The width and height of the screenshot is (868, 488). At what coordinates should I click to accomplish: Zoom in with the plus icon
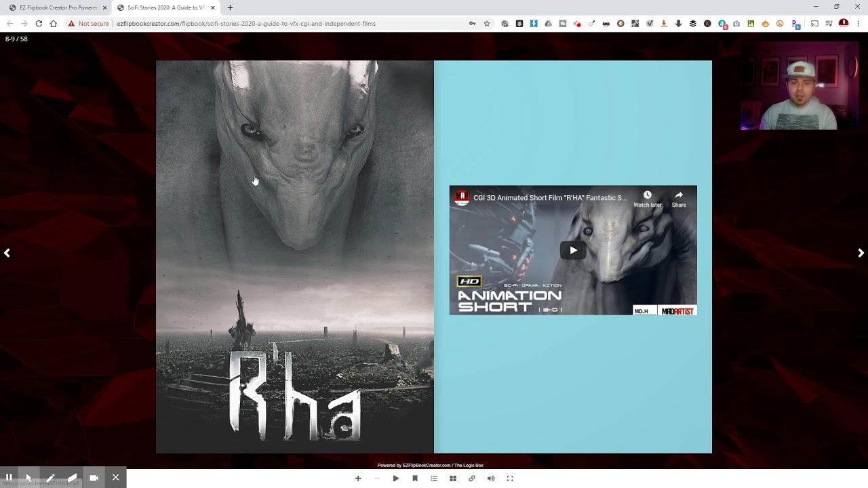(358, 479)
